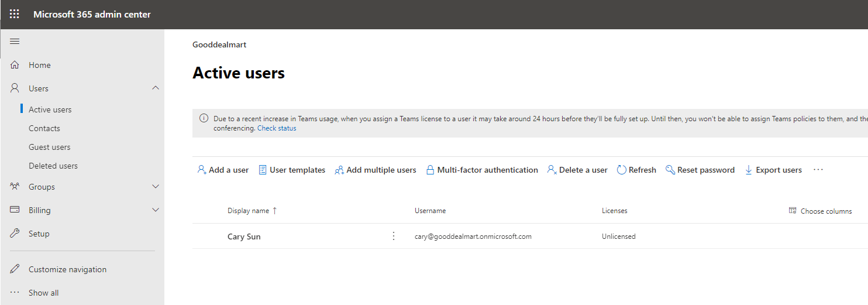Click Add a user button

pos(223,170)
